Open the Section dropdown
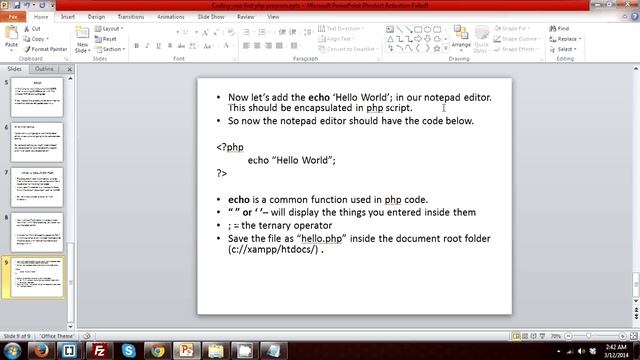This screenshot has width=640, height=360. point(110,49)
